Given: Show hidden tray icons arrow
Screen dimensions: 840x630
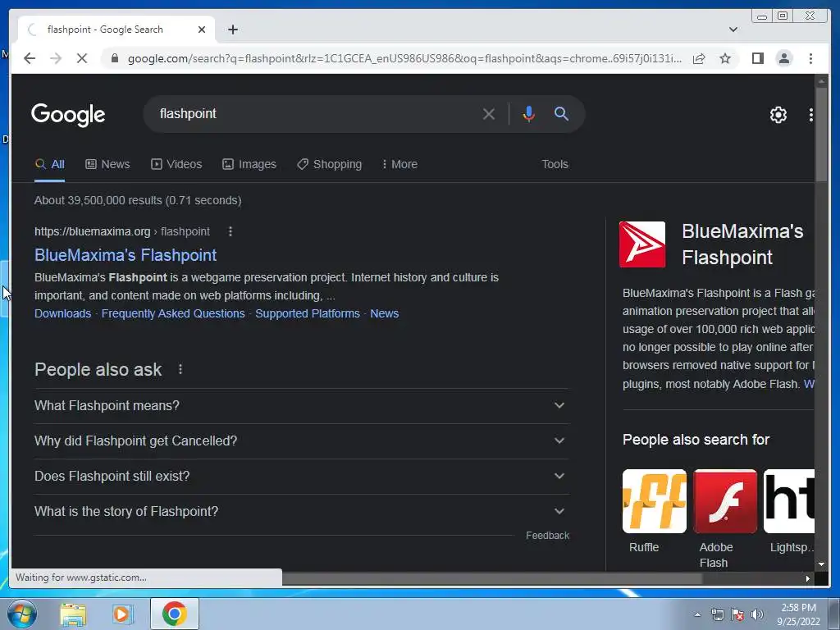Looking at the screenshot, I should tap(697, 614).
